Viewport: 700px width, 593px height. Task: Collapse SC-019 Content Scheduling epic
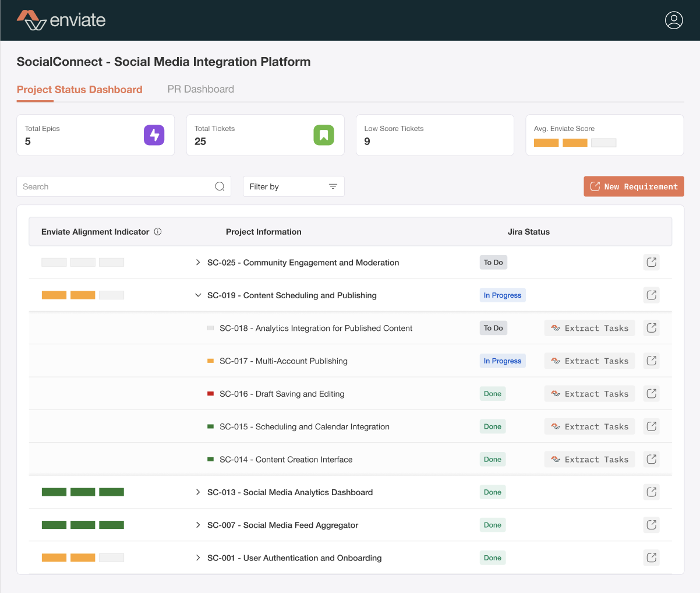tap(198, 295)
